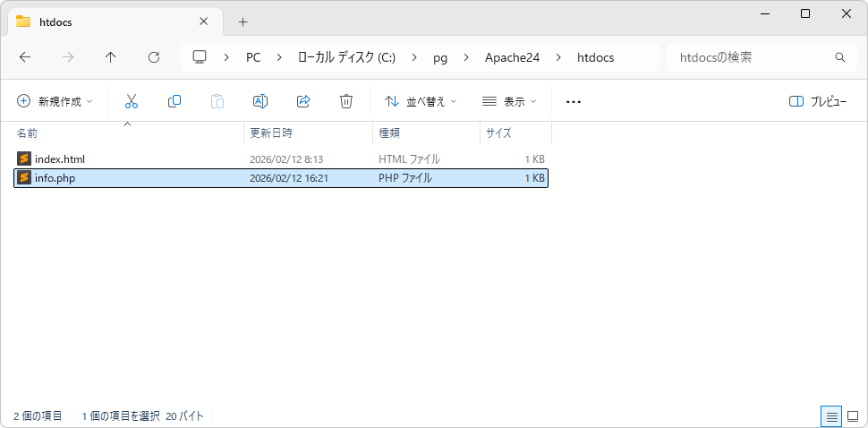
Task: Expand chevron before PC in address bar
Action: [226, 57]
